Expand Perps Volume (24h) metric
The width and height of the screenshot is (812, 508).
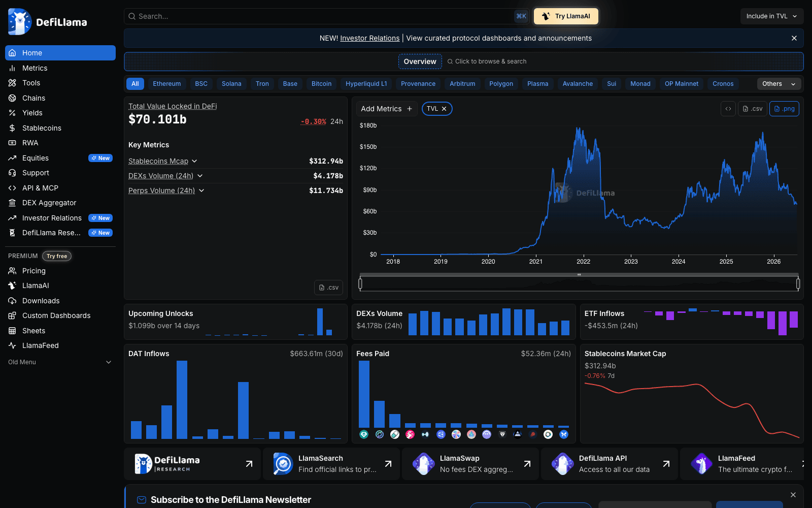click(x=166, y=190)
